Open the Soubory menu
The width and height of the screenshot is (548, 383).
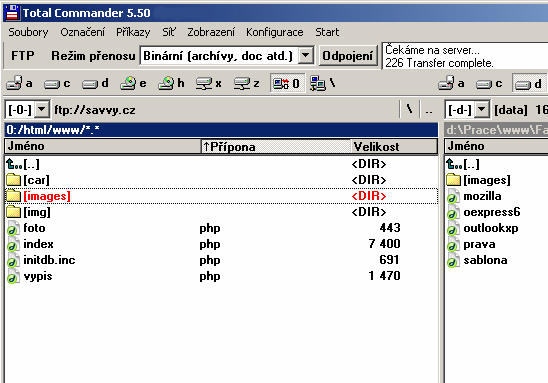pyautogui.click(x=28, y=32)
